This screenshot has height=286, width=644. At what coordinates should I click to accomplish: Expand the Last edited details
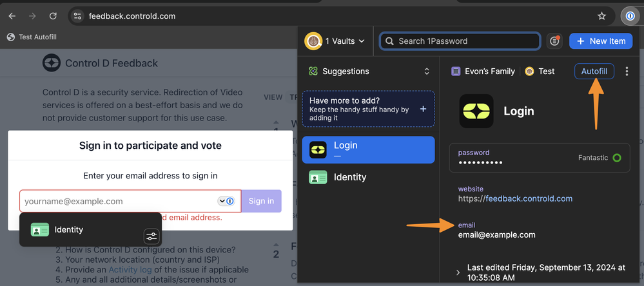458,272
